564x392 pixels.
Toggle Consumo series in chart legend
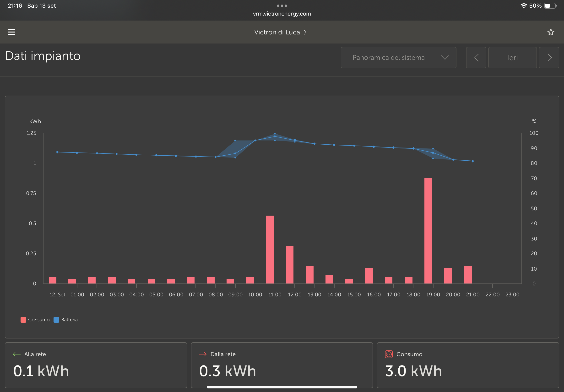[38, 320]
